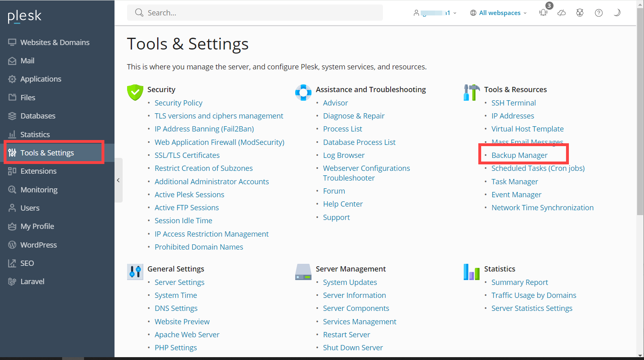The width and height of the screenshot is (644, 360).
Task: Click the Search input field
Action: (255, 13)
